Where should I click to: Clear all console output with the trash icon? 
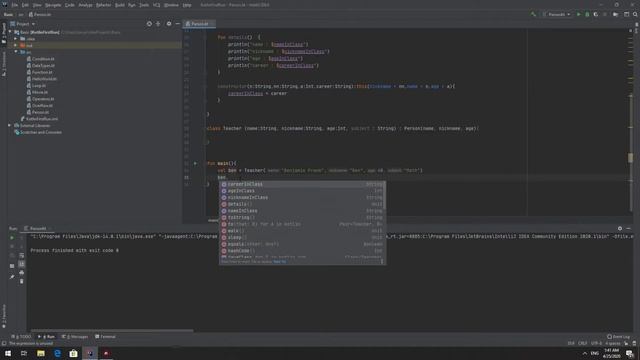coord(22,281)
